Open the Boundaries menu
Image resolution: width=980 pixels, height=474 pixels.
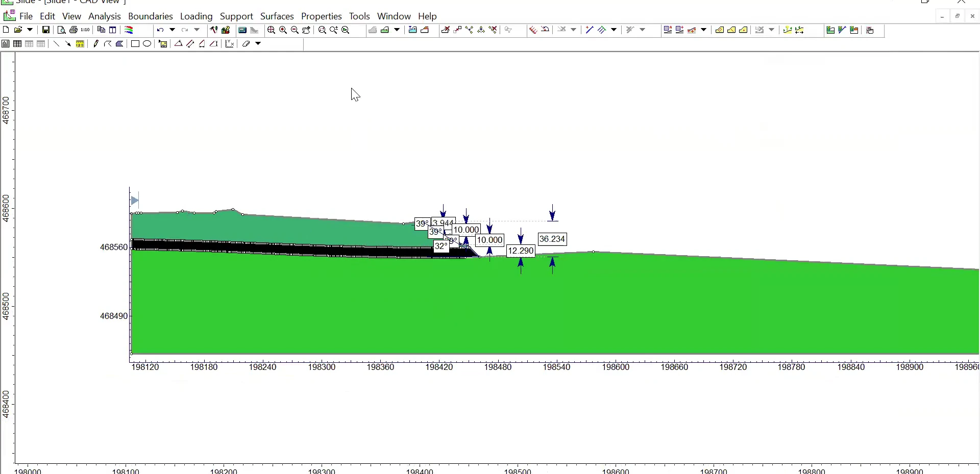151,16
